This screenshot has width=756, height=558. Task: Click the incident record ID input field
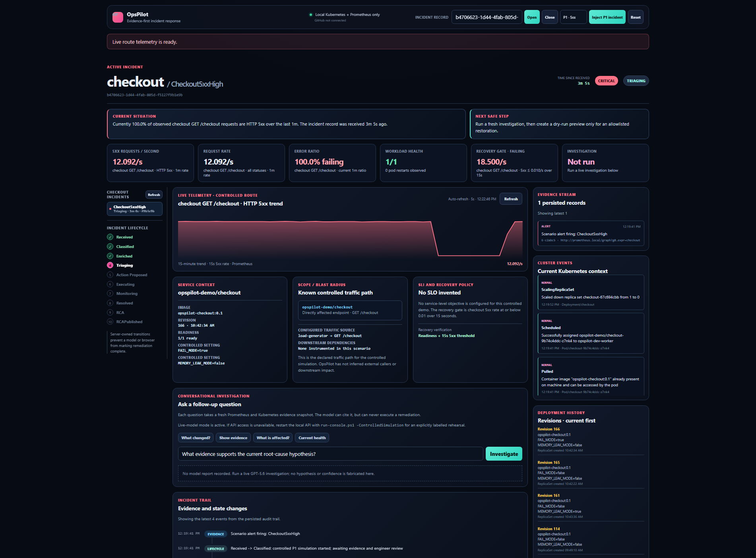click(x=487, y=17)
